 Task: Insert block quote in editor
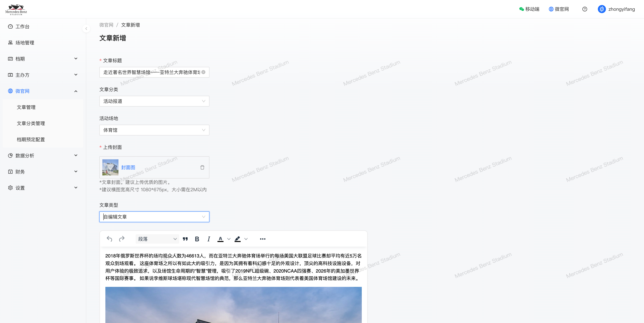(x=185, y=239)
